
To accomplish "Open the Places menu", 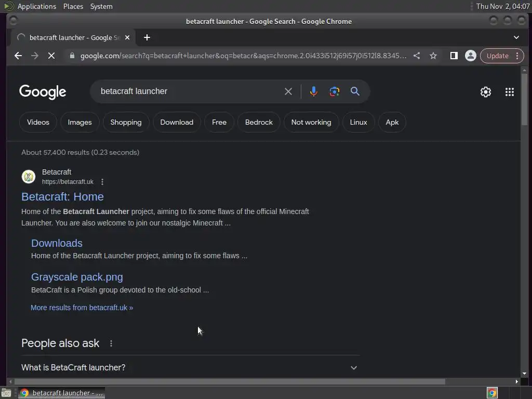I will (73, 6).
